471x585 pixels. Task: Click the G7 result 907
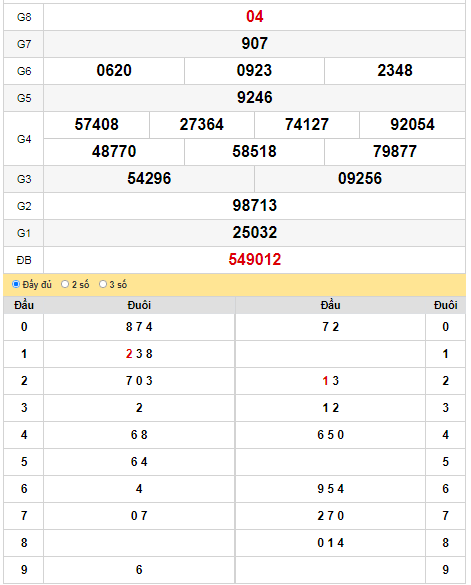(255, 44)
